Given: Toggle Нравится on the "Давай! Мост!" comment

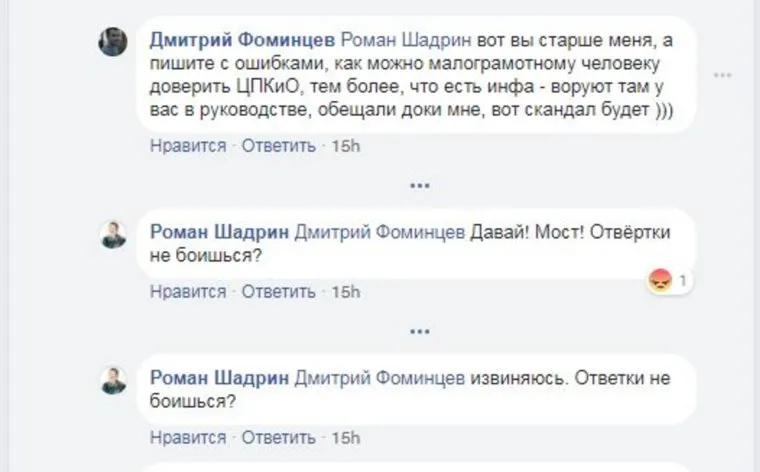Looking at the screenshot, I should point(188,292).
